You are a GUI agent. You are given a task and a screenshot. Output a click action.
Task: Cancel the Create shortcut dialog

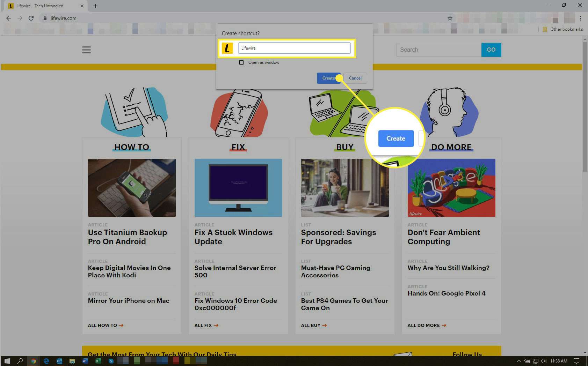[x=355, y=78]
